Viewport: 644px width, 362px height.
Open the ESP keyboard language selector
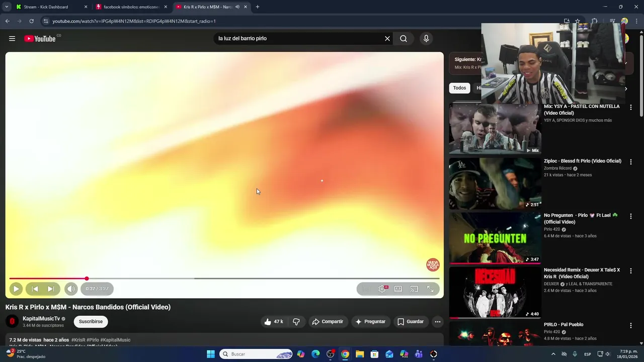(x=588, y=354)
